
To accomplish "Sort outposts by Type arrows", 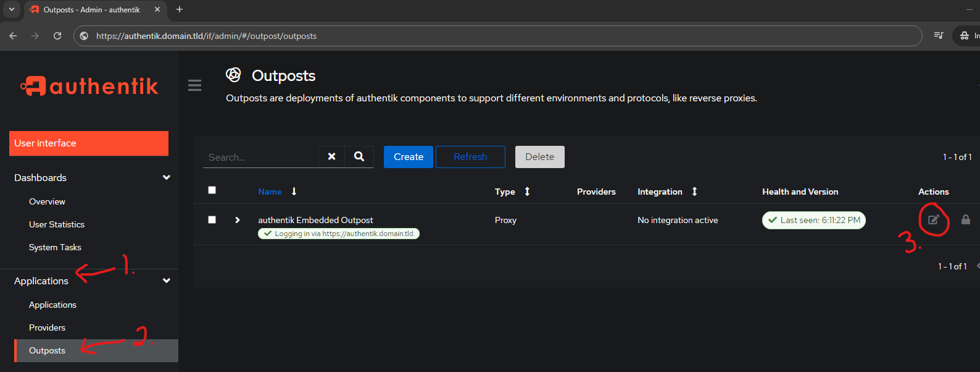I will (527, 192).
